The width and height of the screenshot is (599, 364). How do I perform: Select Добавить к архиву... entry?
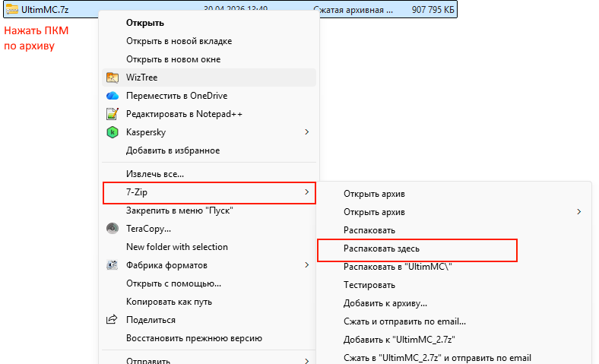(x=385, y=303)
